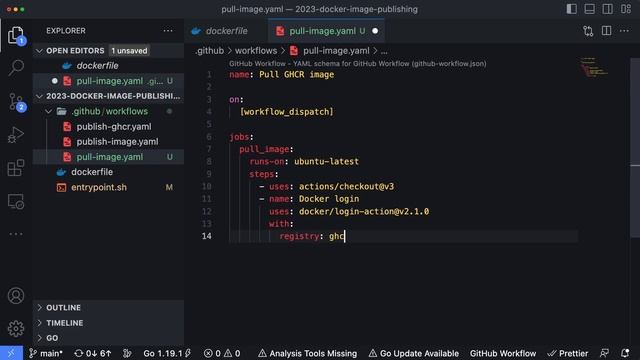Click line number 8 in gutter
The height and width of the screenshot is (360, 640).
[209, 161]
